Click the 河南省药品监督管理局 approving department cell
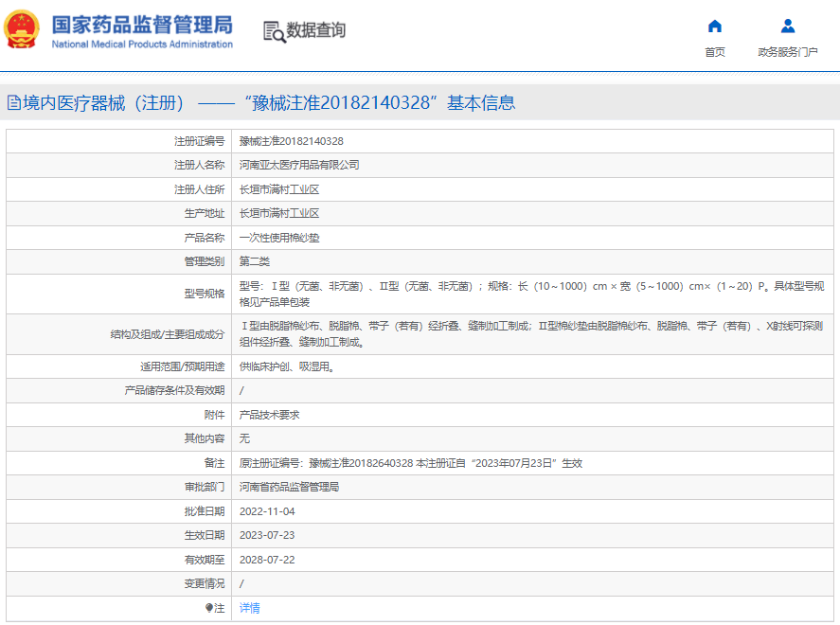The height and width of the screenshot is (625, 840). [532, 487]
